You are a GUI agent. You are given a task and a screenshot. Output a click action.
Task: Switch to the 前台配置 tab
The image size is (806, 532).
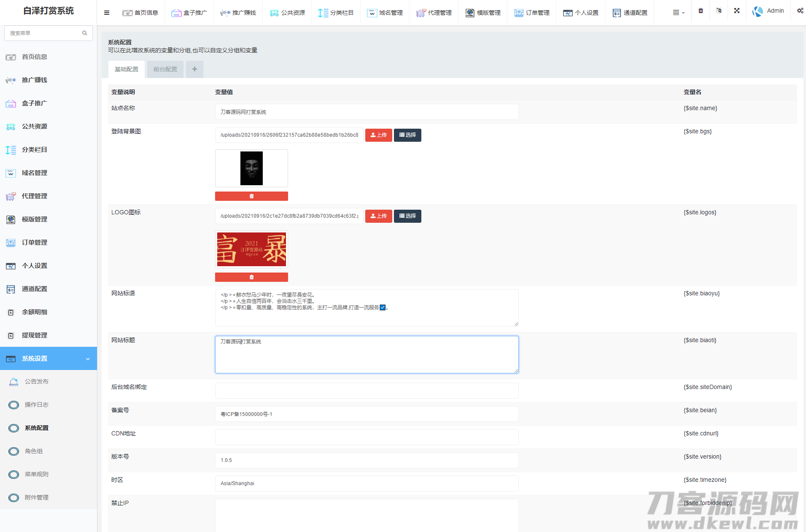coord(165,69)
